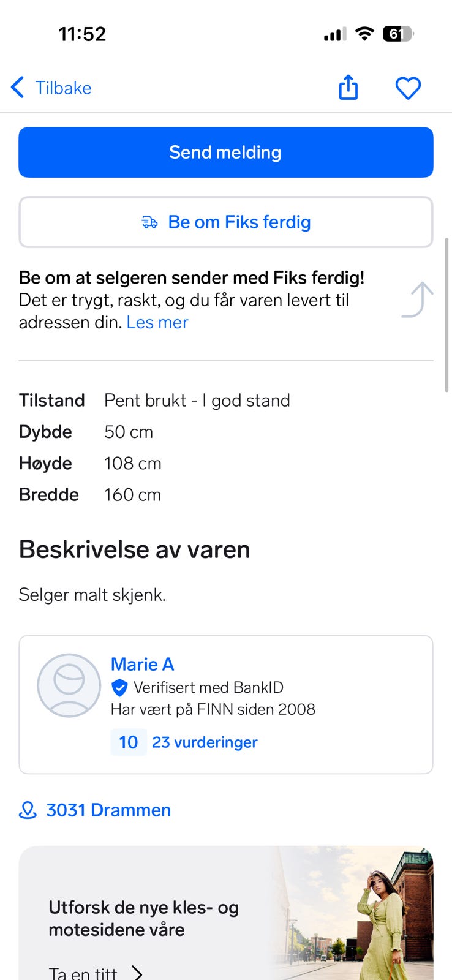
Task: View the 23 vurderinger reviews
Action: pyautogui.click(x=205, y=742)
